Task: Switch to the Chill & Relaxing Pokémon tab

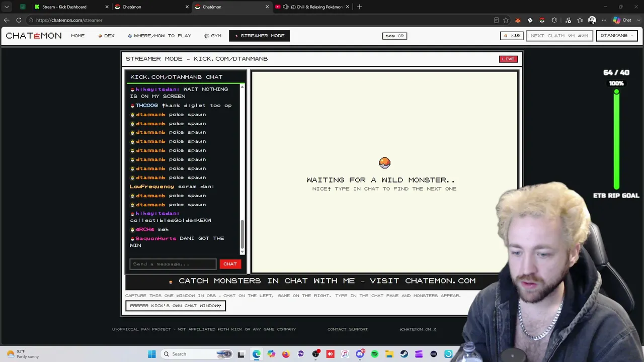Action: point(311,7)
